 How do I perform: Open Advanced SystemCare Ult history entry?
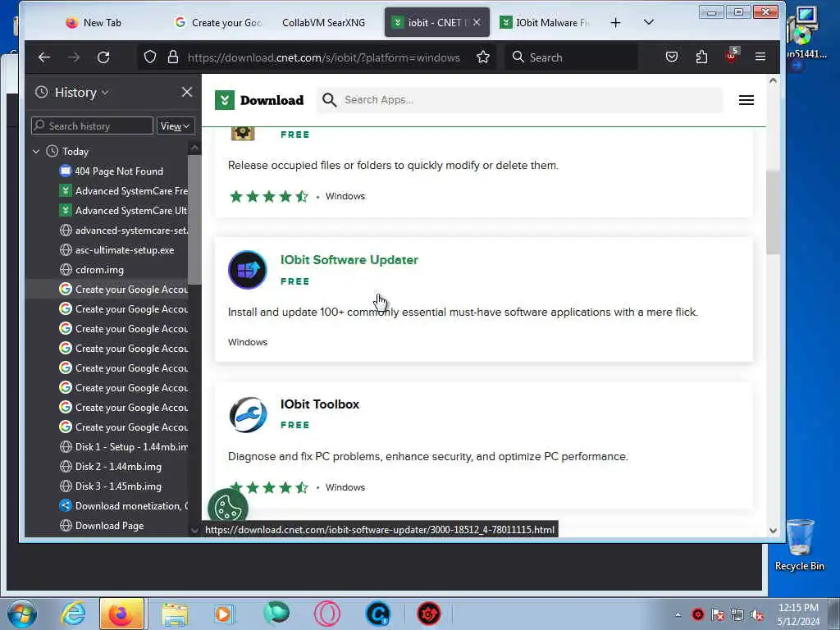tap(123, 211)
